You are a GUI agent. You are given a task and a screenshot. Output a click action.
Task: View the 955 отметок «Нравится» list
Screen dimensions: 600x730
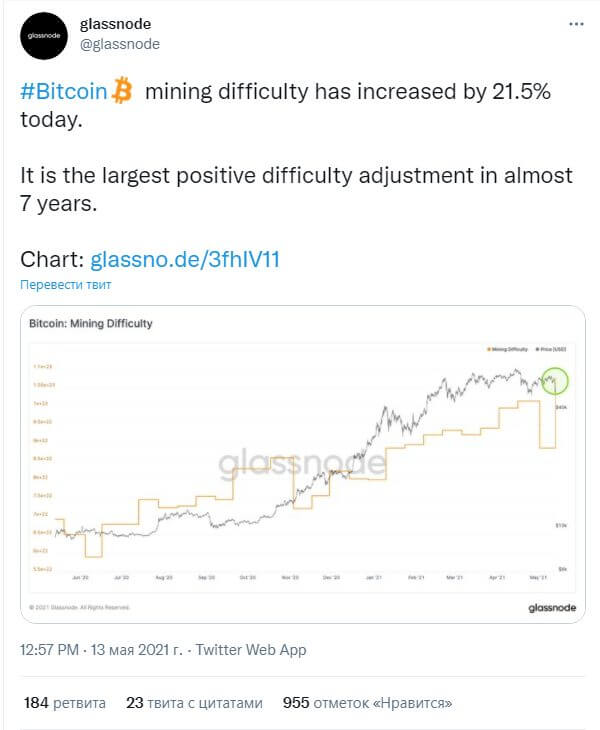click(x=367, y=703)
